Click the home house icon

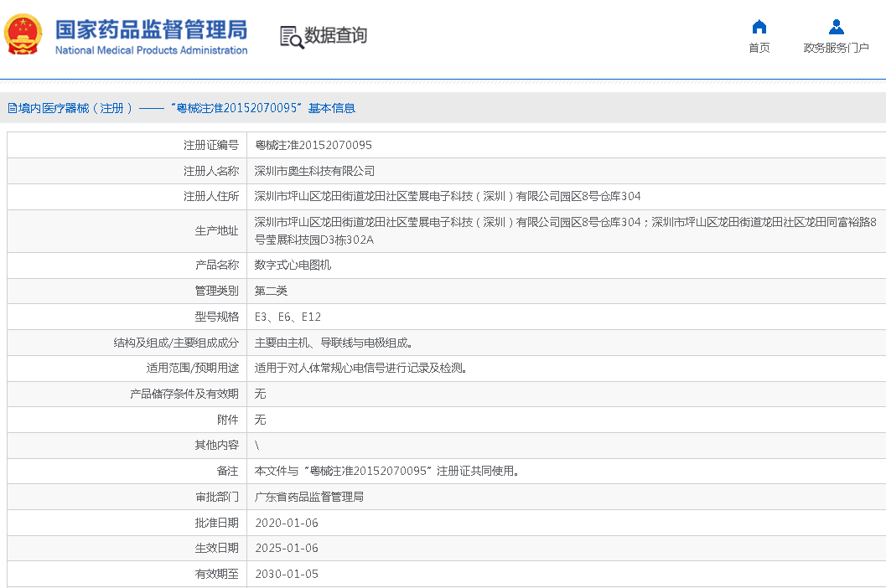click(x=759, y=27)
